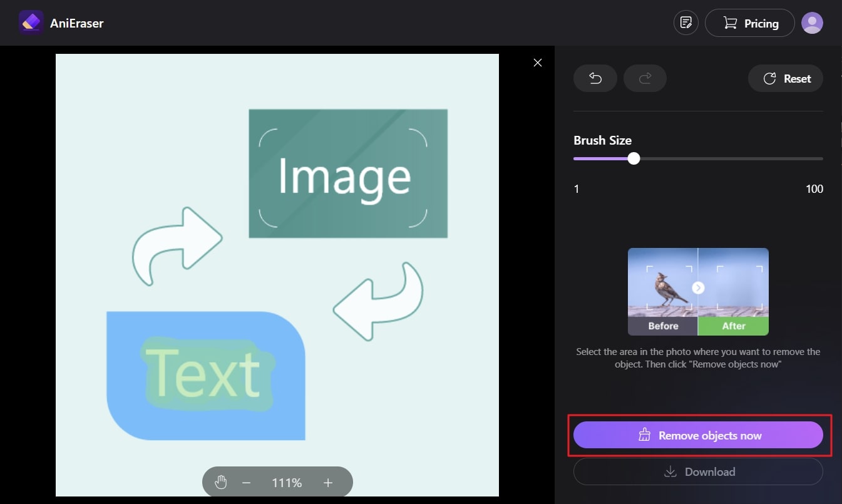Click the Undo icon
The height and width of the screenshot is (504, 842).
click(x=595, y=78)
